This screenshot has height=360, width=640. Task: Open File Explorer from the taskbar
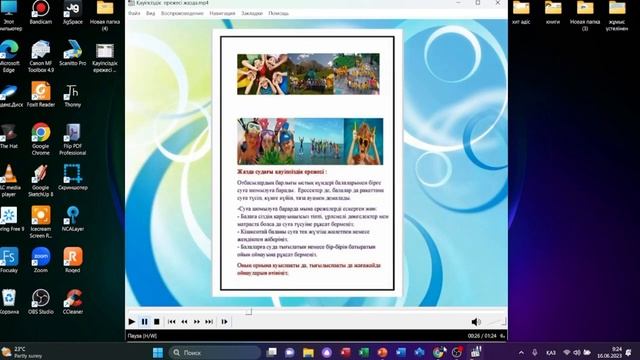coord(308,352)
